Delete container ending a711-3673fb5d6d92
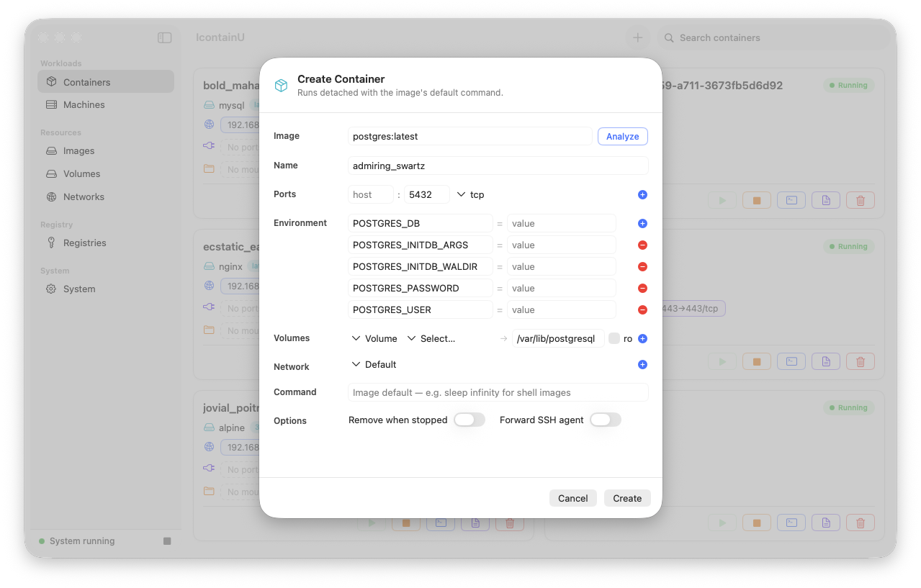This screenshot has height=588, width=921. [x=861, y=201]
